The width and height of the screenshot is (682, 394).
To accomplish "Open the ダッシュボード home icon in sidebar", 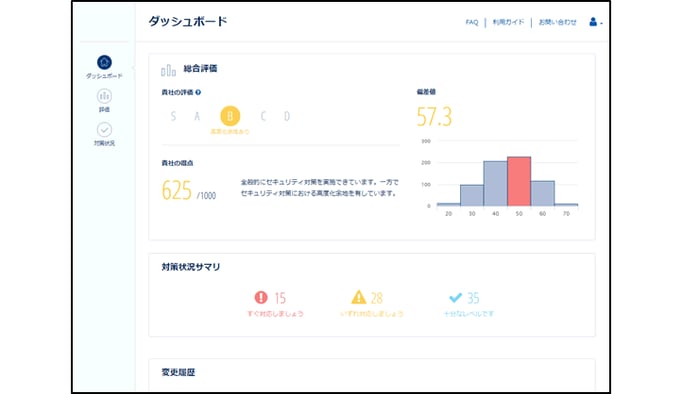I will coord(104,62).
